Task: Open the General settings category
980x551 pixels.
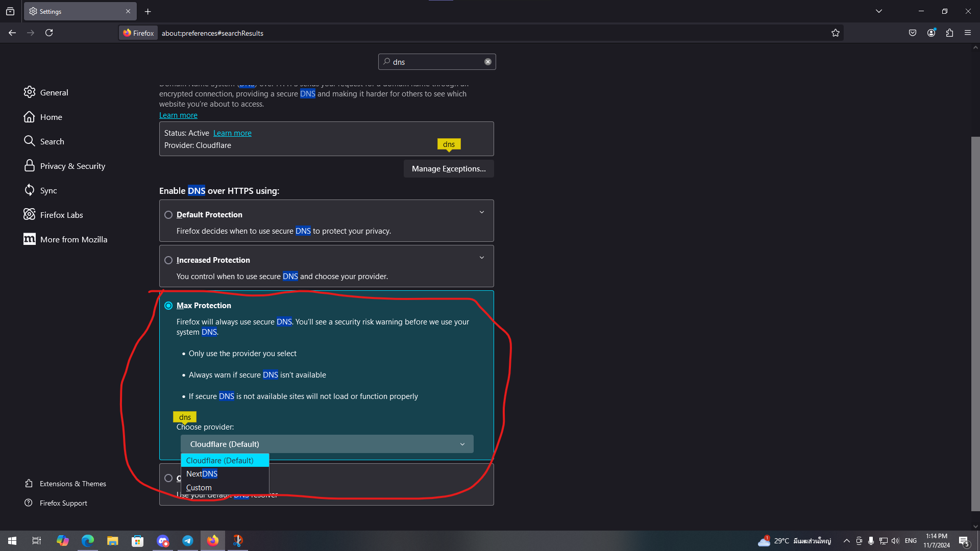Action: point(46,92)
